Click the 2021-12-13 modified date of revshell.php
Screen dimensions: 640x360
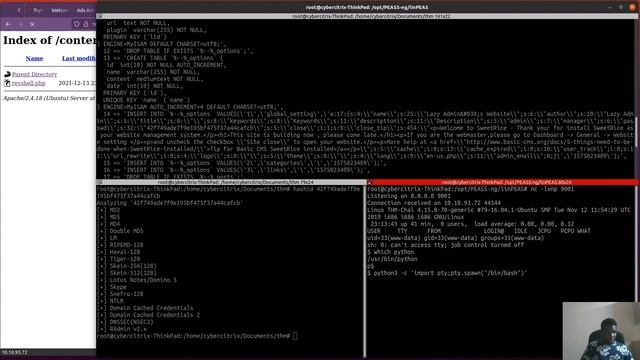point(77,83)
